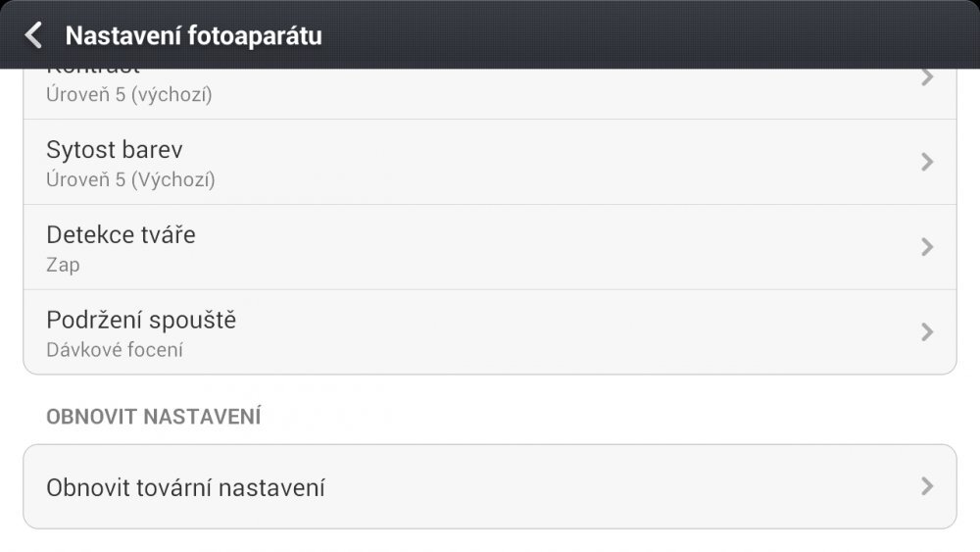Viewport: 980px width, 552px height.
Task: Tap the blank middle of Detekce tváře row
Action: pos(539,247)
